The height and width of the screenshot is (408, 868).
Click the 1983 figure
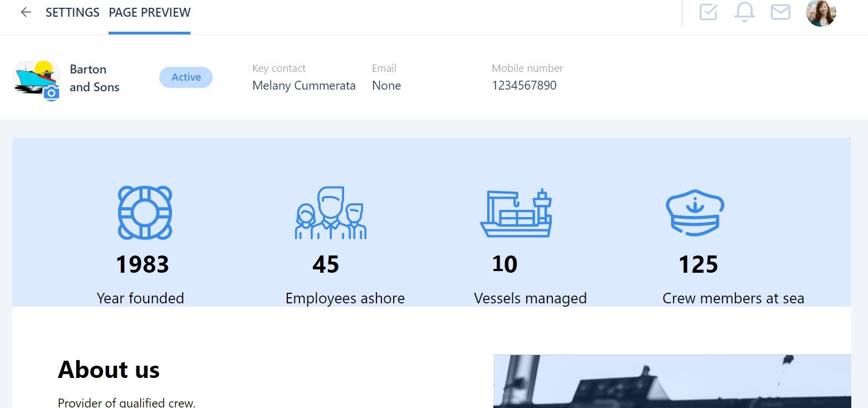pos(142,264)
